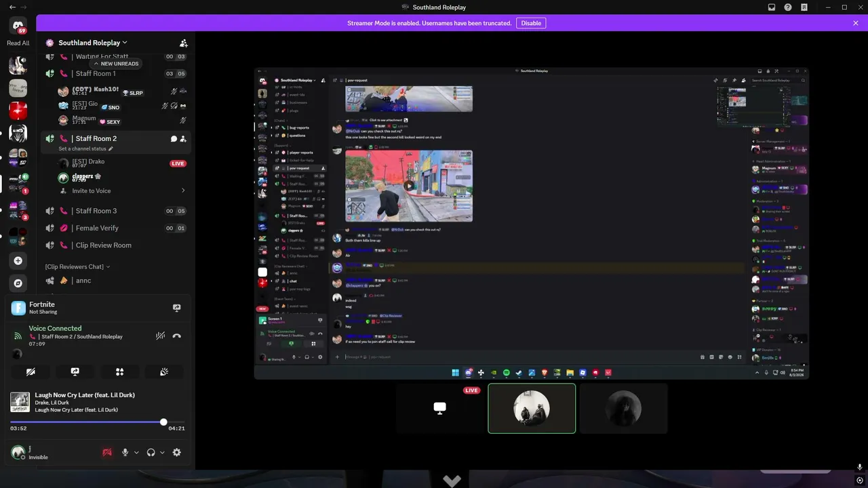Open the Inbox icon in title bar
The height and width of the screenshot is (488, 868).
772,7
